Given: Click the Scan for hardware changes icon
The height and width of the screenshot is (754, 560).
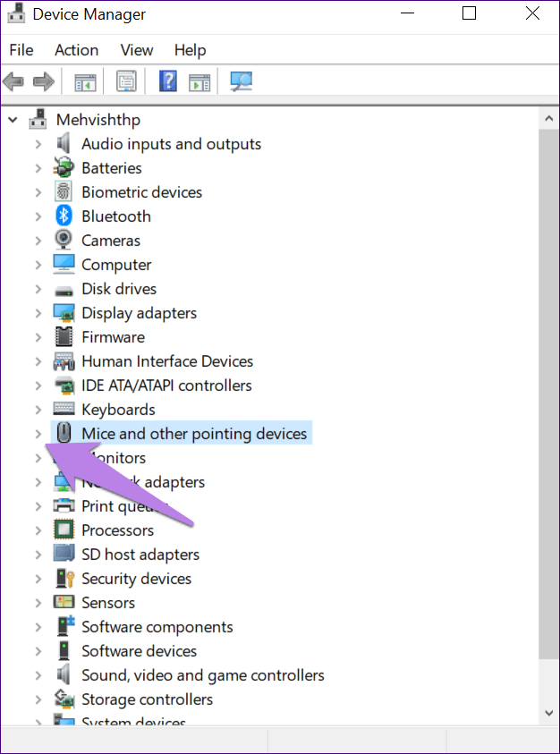Looking at the screenshot, I should [x=240, y=80].
